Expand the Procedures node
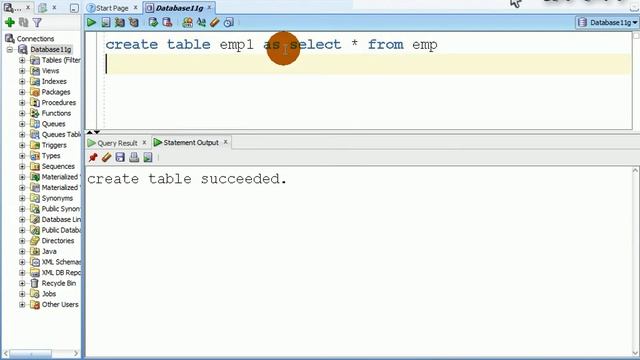This screenshot has height=360, width=640. [22, 102]
